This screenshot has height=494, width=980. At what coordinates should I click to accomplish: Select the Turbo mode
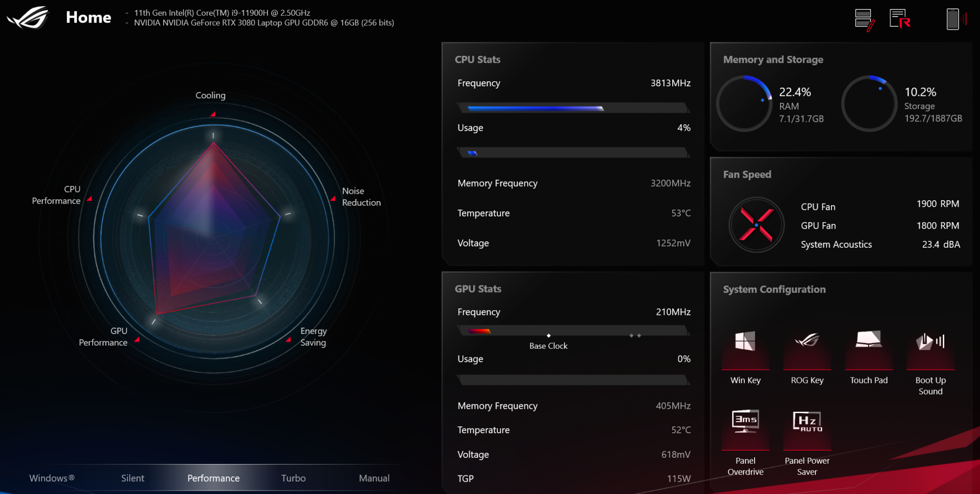click(294, 478)
